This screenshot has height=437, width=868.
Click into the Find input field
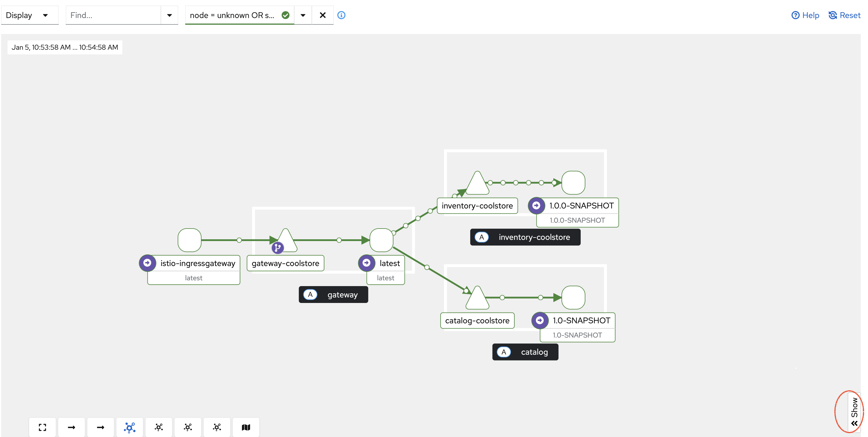point(113,15)
